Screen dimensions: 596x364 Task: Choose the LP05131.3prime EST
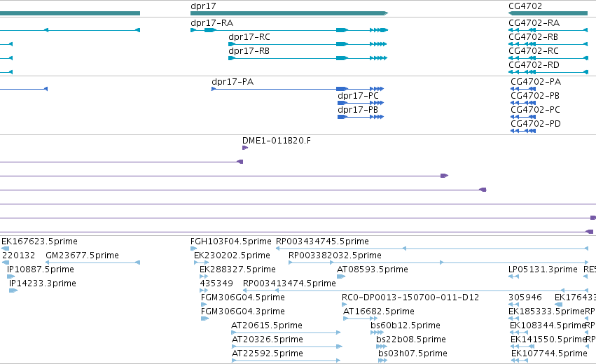[x=513, y=276]
